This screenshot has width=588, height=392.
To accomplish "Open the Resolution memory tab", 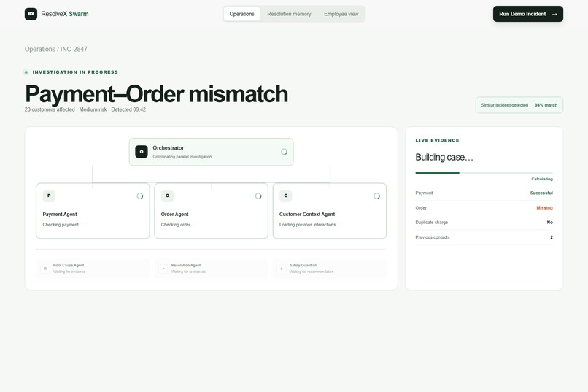I will pos(289,14).
